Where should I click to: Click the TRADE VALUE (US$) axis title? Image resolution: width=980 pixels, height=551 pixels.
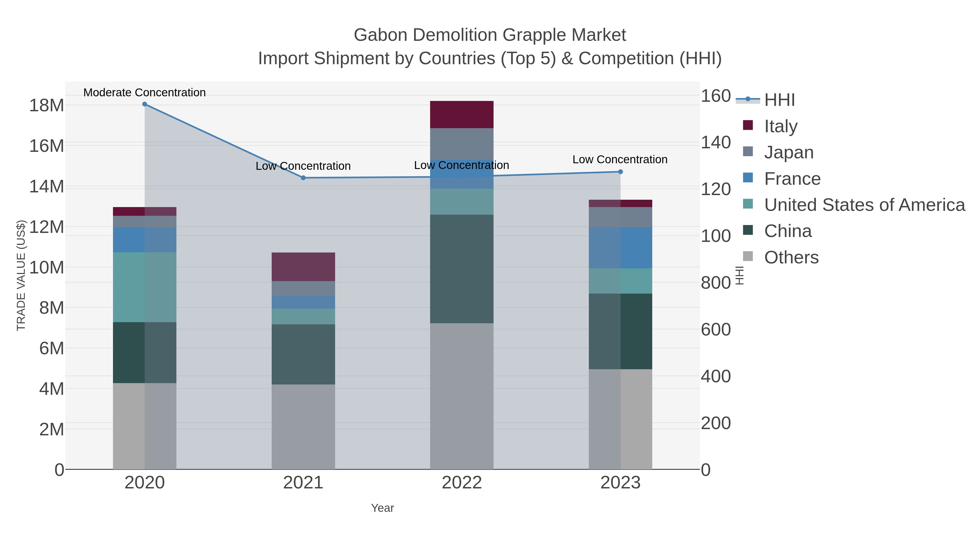(x=21, y=275)
